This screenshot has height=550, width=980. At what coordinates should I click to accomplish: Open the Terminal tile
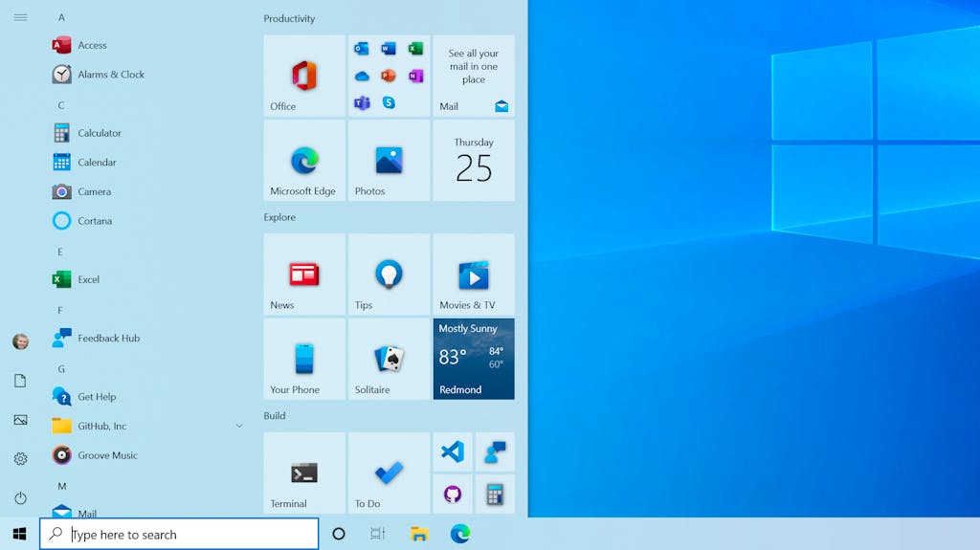click(x=304, y=473)
